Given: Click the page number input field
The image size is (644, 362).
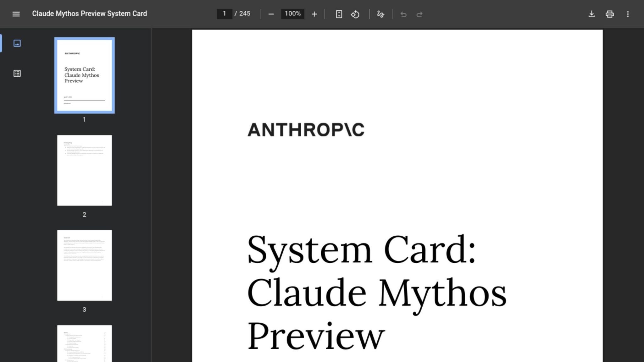Looking at the screenshot, I should 225,14.
